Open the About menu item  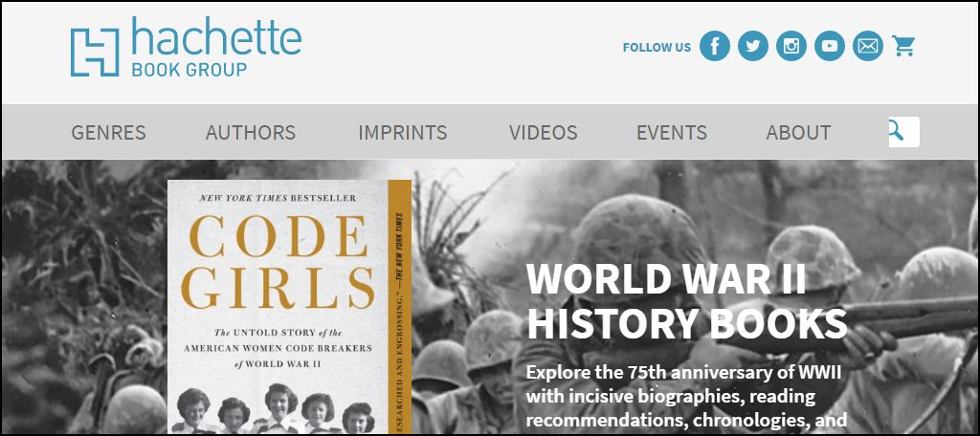click(x=799, y=132)
